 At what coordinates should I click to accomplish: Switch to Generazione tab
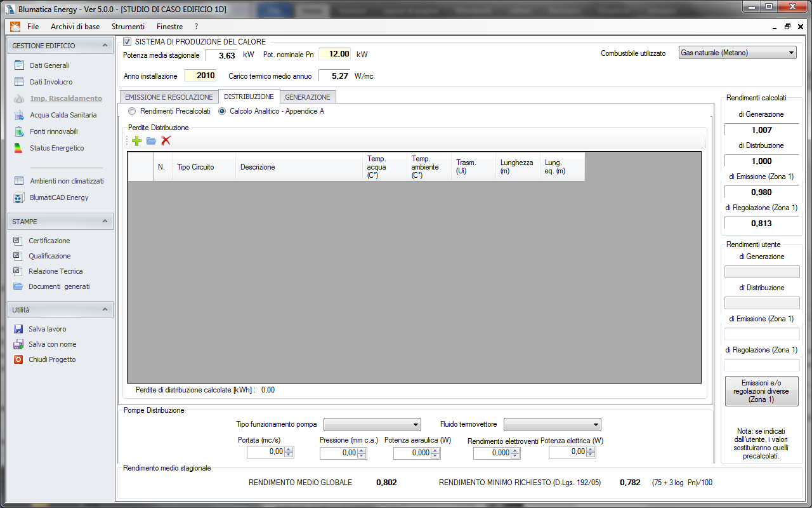pyautogui.click(x=308, y=97)
